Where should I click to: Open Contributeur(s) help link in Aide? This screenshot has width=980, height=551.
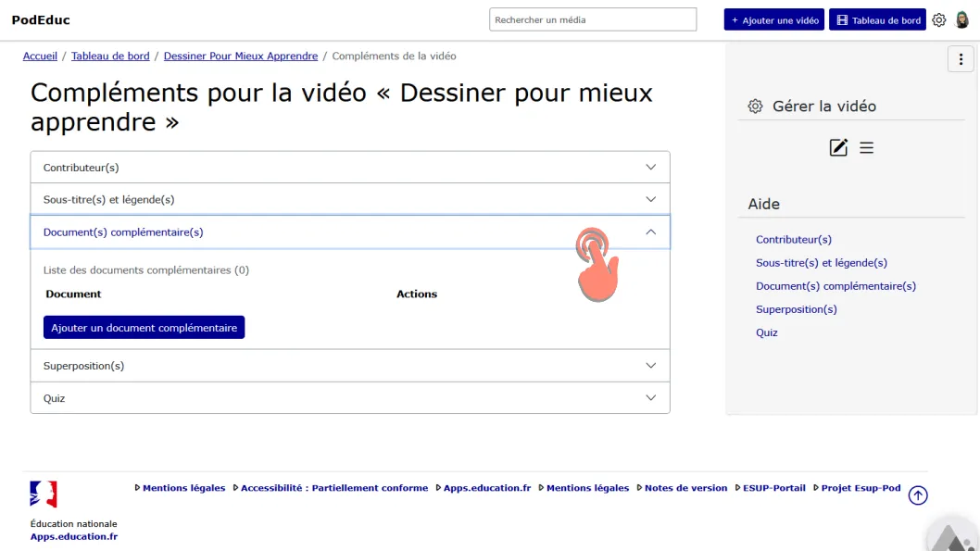[794, 239]
